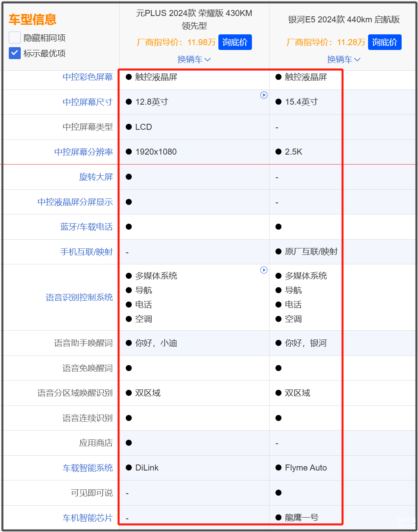Open the 手机互联/映射 parameter link

pos(86,252)
